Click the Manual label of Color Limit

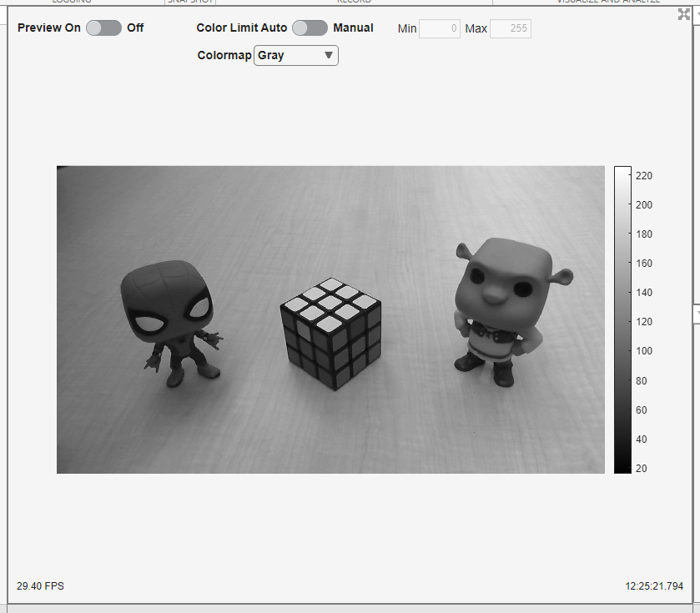(353, 28)
